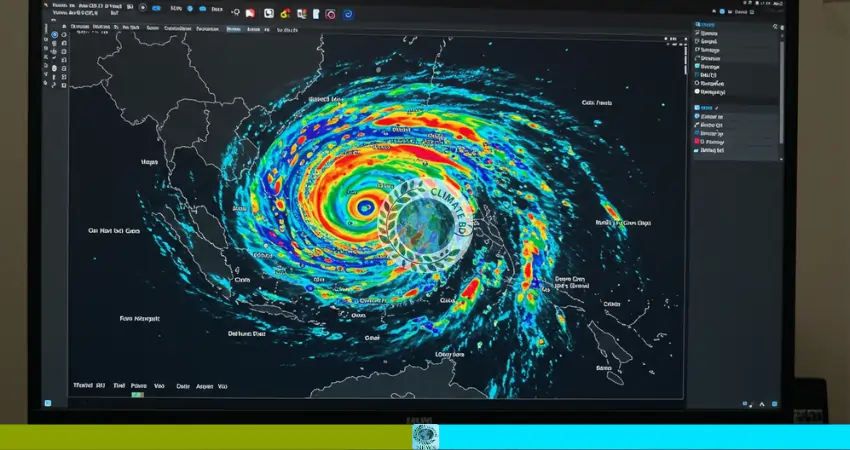The height and width of the screenshot is (450, 850).
Task: Click the red flag bookmark icon
Action: pos(250,14)
